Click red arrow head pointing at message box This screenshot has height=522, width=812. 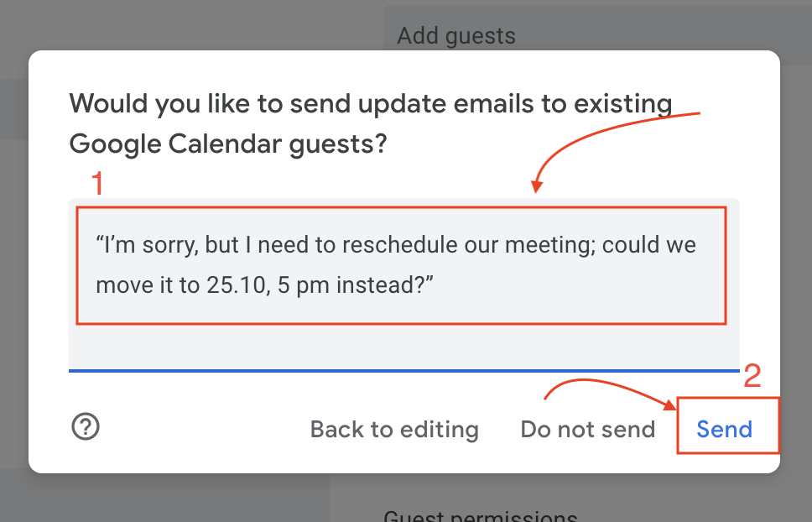point(537,186)
